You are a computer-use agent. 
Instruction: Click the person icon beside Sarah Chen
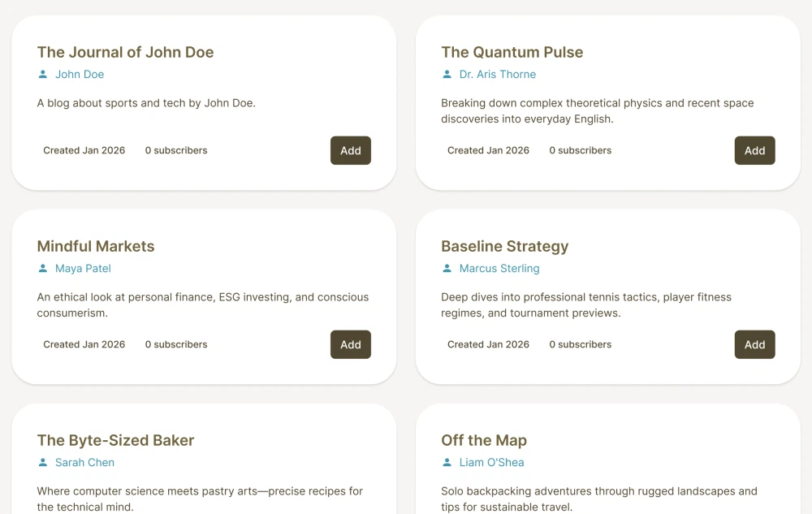pyautogui.click(x=43, y=463)
